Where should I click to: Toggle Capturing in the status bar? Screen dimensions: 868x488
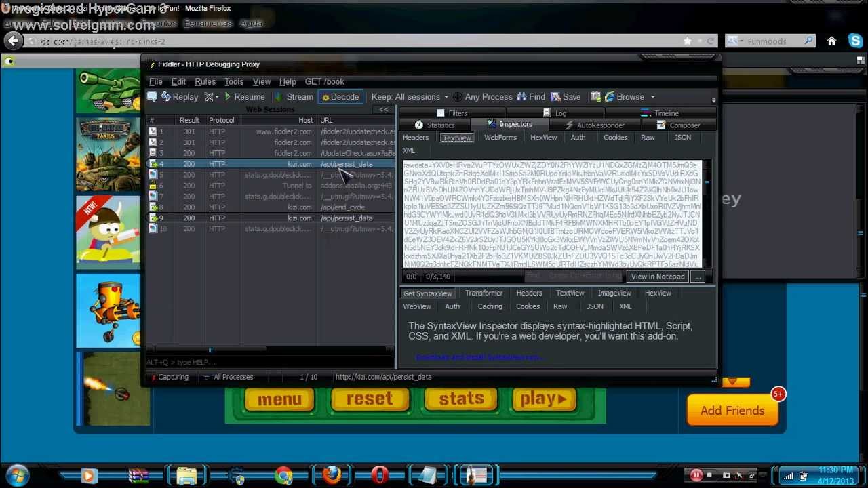click(x=168, y=377)
